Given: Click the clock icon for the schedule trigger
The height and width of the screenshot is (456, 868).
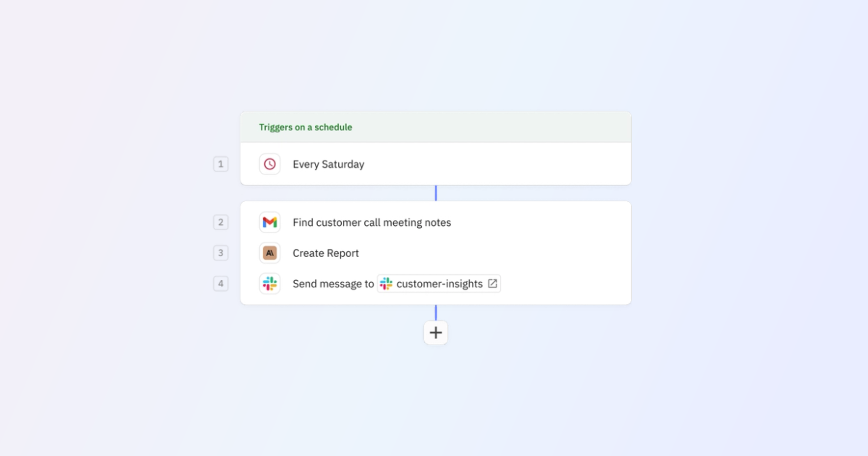Looking at the screenshot, I should tap(270, 164).
